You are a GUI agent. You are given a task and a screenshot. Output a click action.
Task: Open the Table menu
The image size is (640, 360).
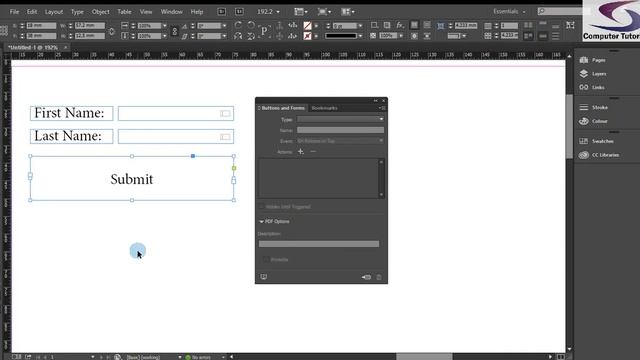click(124, 11)
